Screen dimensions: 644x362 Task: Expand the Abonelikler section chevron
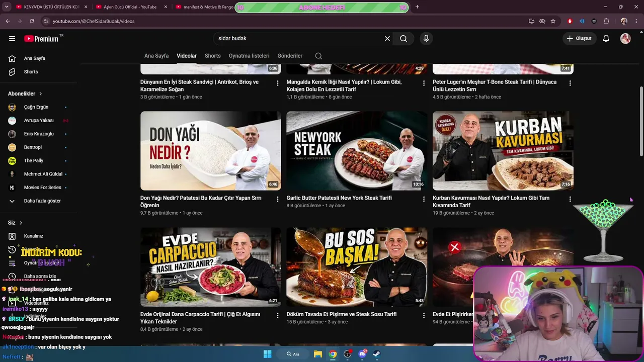click(41, 94)
